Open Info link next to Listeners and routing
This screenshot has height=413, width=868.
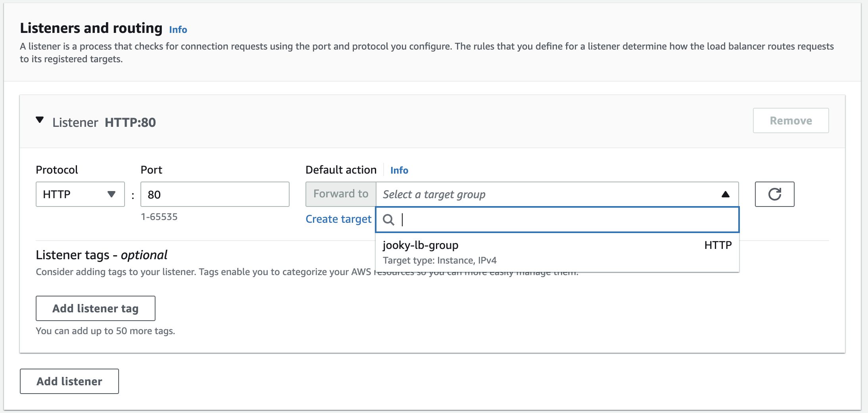pyautogui.click(x=178, y=30)
